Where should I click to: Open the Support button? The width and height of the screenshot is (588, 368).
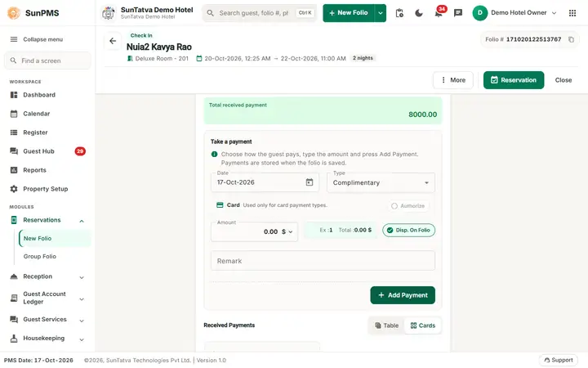pyautogui.click(x=559, y=360)
